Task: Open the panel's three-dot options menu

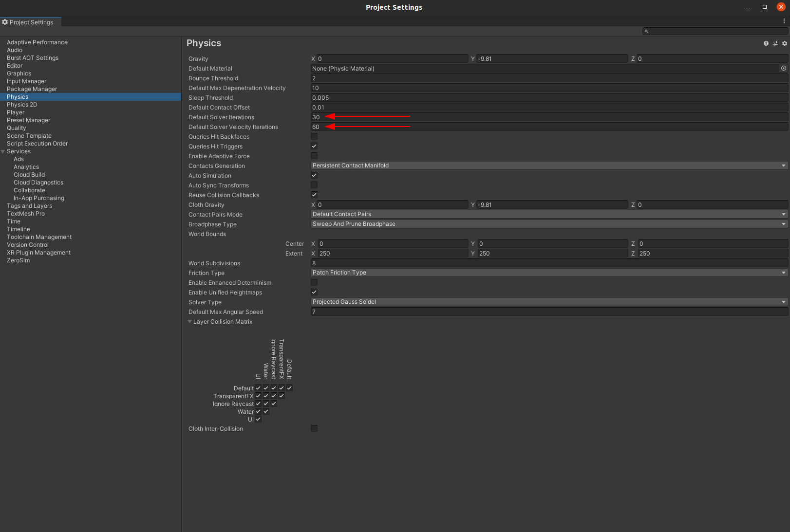Action: click(784, 21)
